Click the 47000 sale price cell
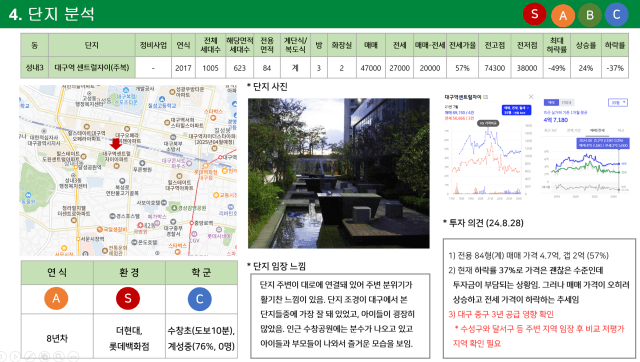The image size is (640, 362). [371, 68]
